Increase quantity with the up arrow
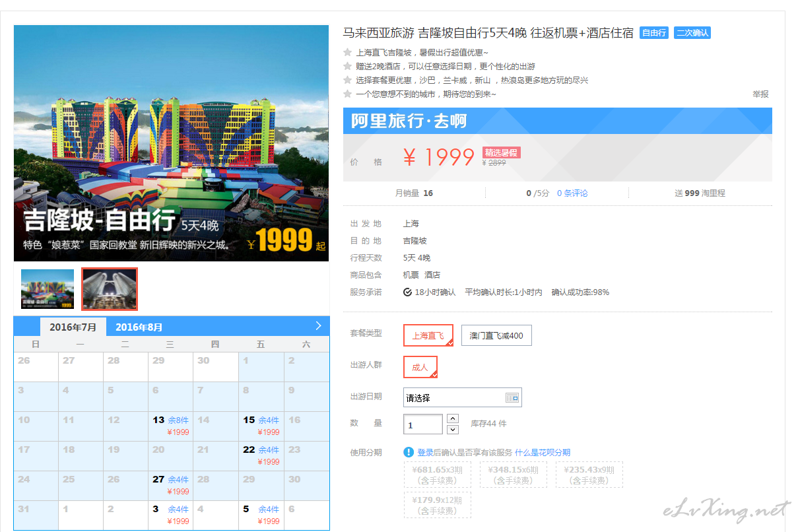 point(453,418)
